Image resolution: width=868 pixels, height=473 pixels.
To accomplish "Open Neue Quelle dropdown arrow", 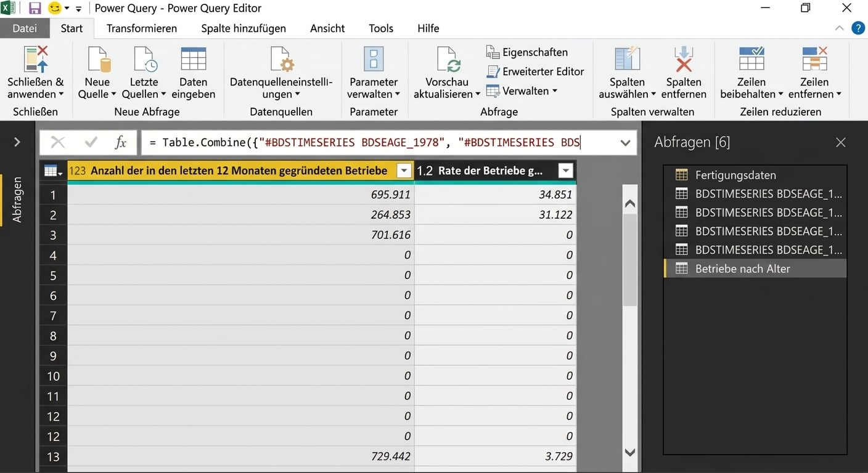I will (x=113, y=95).
